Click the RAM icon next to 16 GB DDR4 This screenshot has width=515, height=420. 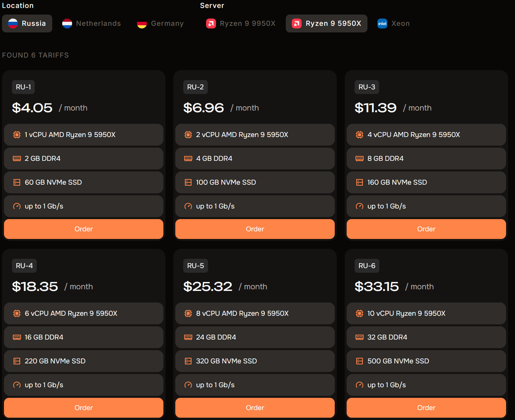point(17,337)
